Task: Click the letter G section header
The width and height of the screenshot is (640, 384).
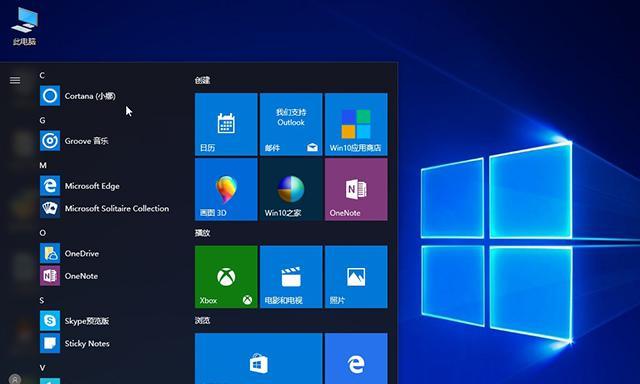Action: [x=42, y=120]
